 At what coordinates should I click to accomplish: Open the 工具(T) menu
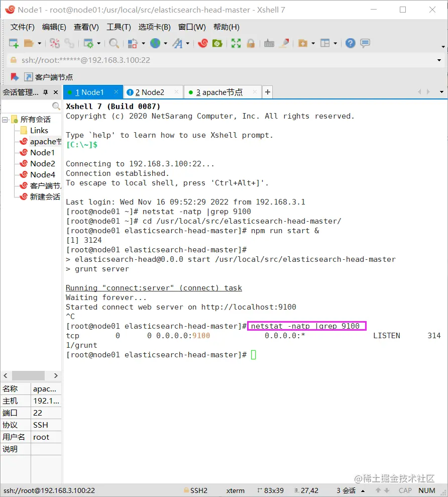pyautogui.click(x=119, y=27)
